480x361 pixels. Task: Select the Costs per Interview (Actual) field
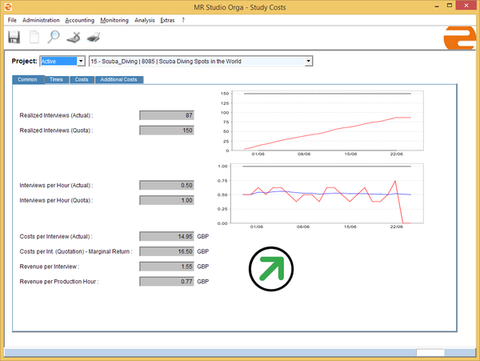coord(167,236)
